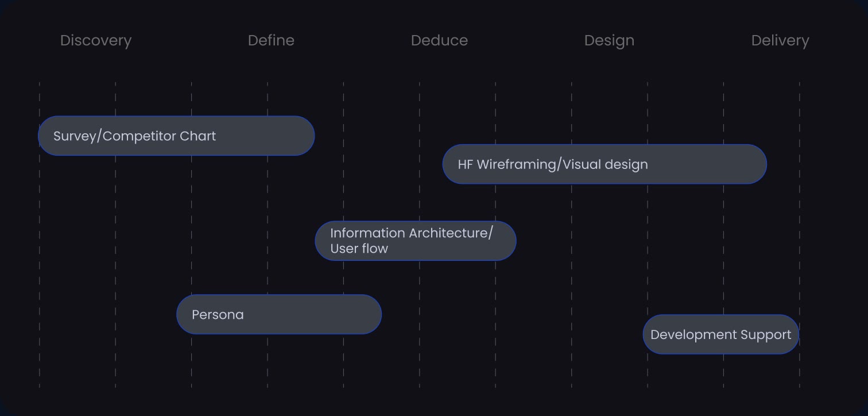868x416 pixels.
Task: Select the Discovery phase heading
Action: click(96, 41)
